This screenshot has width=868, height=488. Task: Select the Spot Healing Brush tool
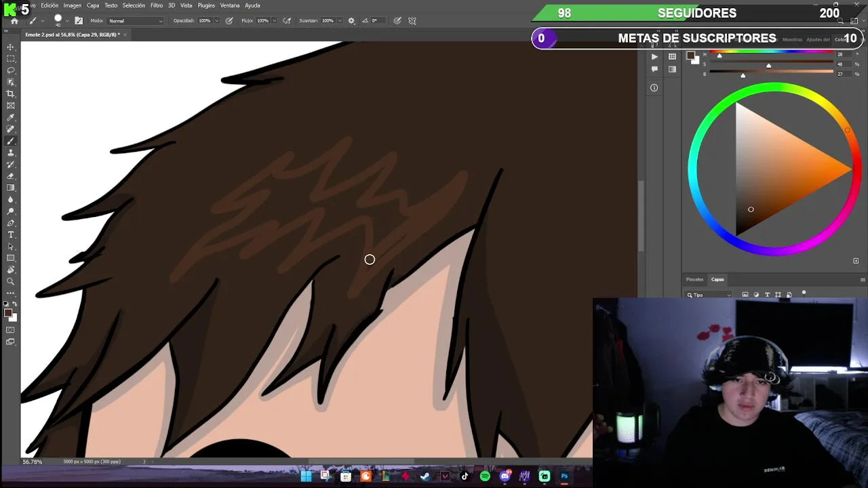11,129
